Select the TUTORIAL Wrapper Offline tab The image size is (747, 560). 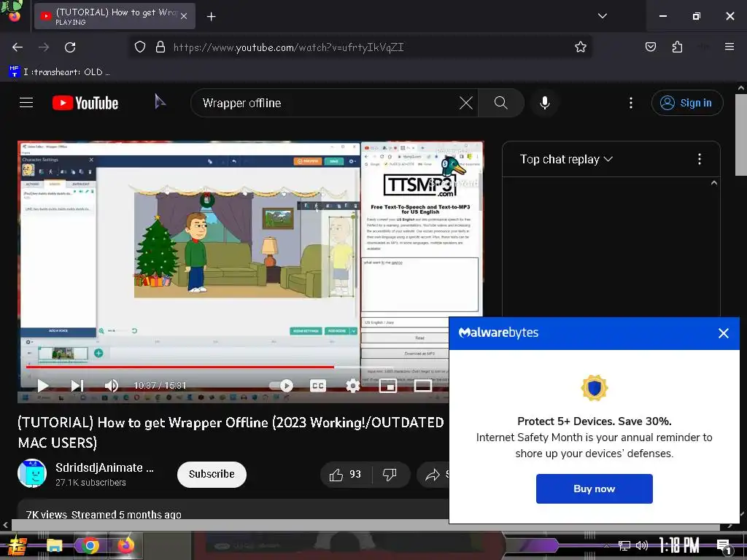pyautogui.click(x=115, y=16)
